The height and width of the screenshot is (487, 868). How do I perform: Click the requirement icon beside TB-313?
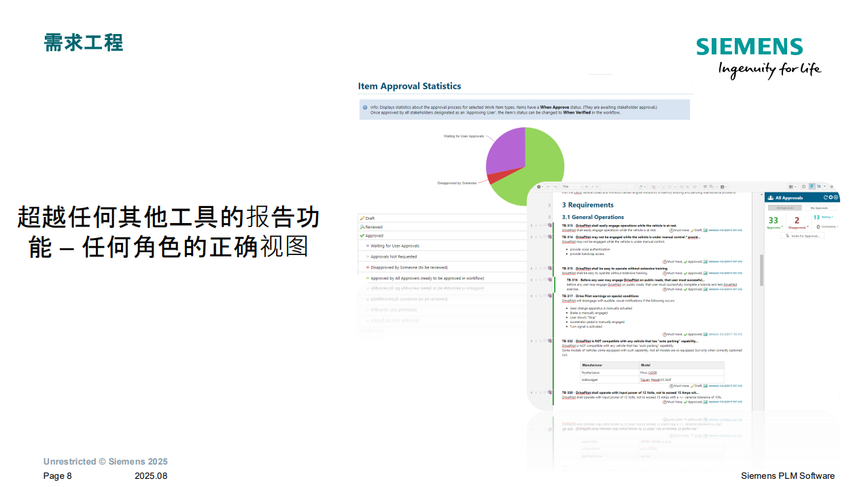pos(549,225)
